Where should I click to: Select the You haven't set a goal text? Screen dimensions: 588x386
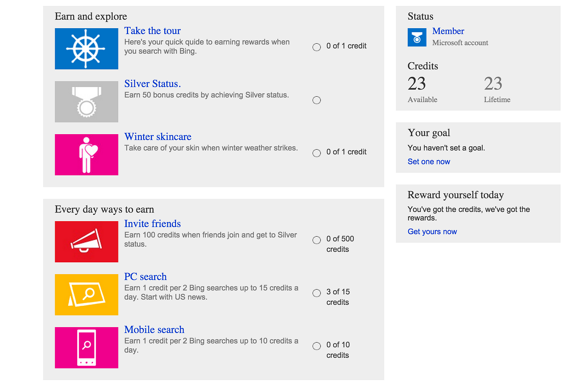click(446, 148)
